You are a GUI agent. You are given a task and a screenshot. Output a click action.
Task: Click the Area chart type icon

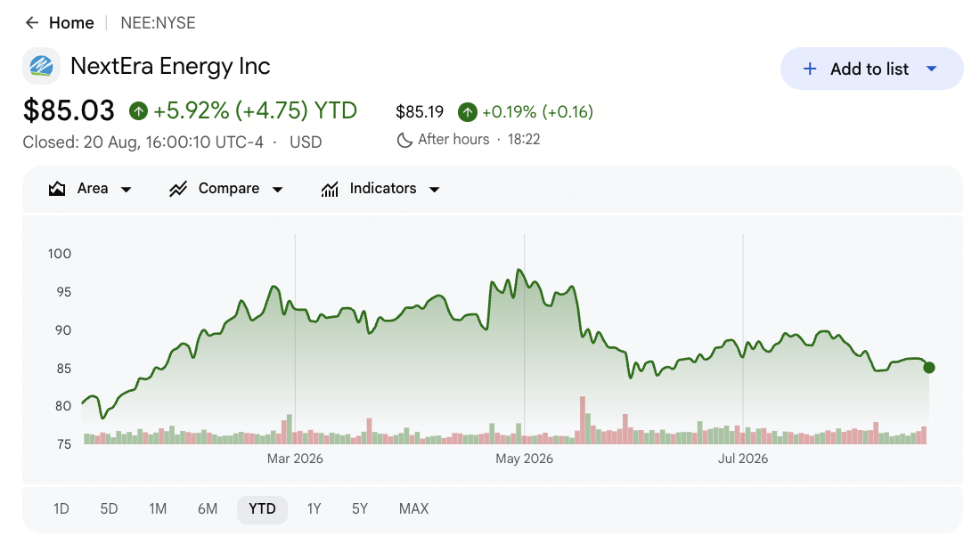point(57,189)
